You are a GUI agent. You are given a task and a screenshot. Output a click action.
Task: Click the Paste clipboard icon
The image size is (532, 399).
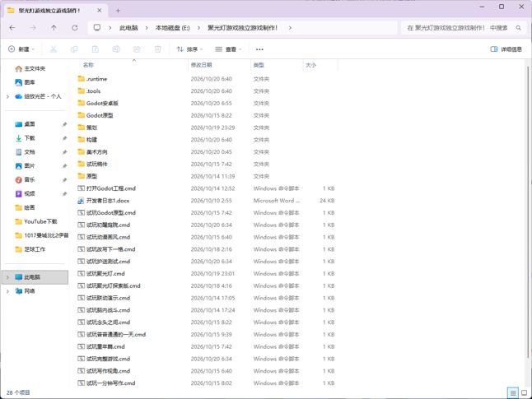pos(95,49)
